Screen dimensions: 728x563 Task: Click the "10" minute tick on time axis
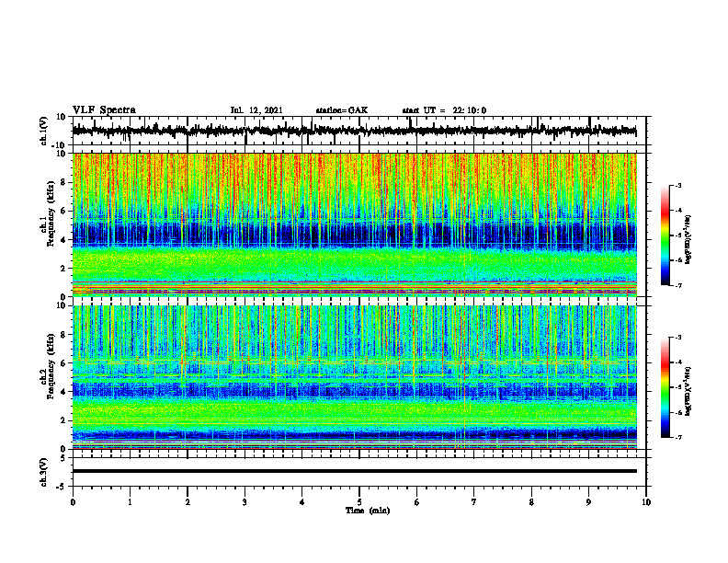pyautogui.click(x=646, y=502)
